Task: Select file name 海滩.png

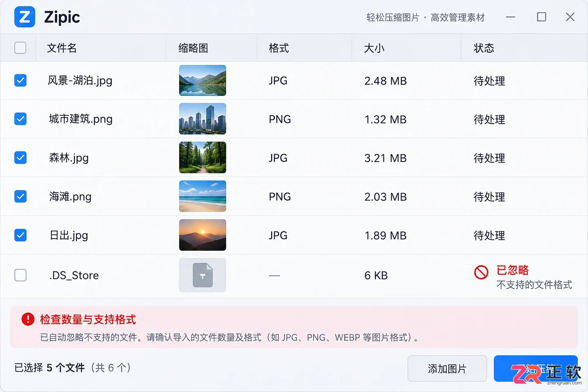Action: point(70,197)
